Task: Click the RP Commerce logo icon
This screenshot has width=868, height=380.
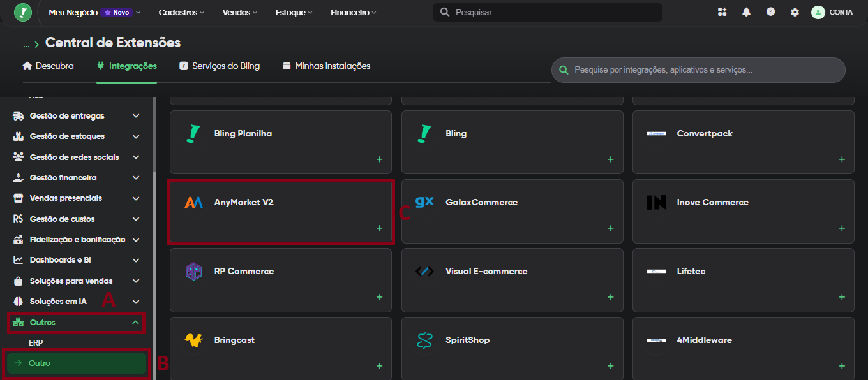Action: [x=193, y=271]
